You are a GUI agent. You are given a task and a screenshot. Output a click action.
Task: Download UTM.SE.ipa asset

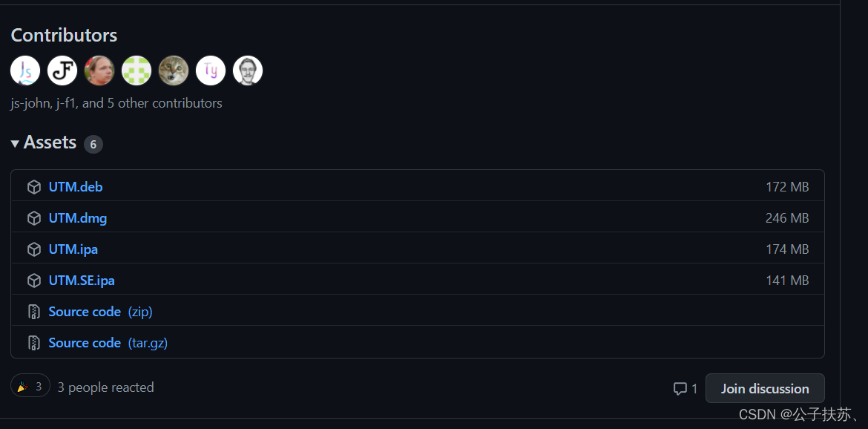pyautogui.click(x=82, y=281)
